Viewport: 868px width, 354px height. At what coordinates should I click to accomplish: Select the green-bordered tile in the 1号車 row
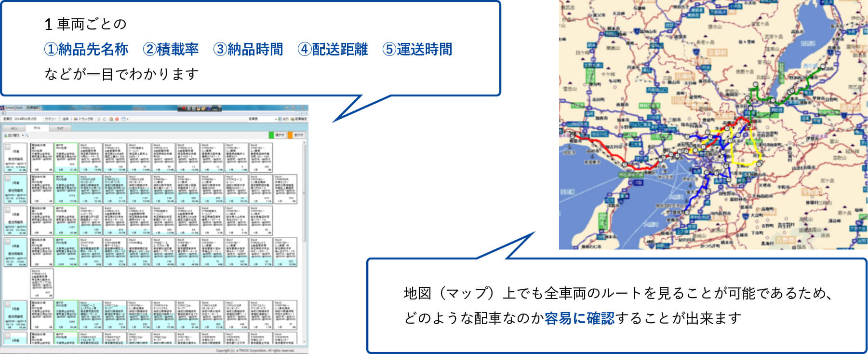coord(66,157)
